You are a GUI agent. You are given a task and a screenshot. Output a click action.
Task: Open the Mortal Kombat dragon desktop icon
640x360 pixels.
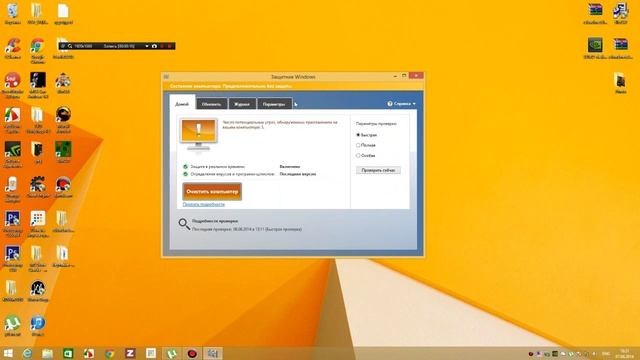(x=63, y=119)
